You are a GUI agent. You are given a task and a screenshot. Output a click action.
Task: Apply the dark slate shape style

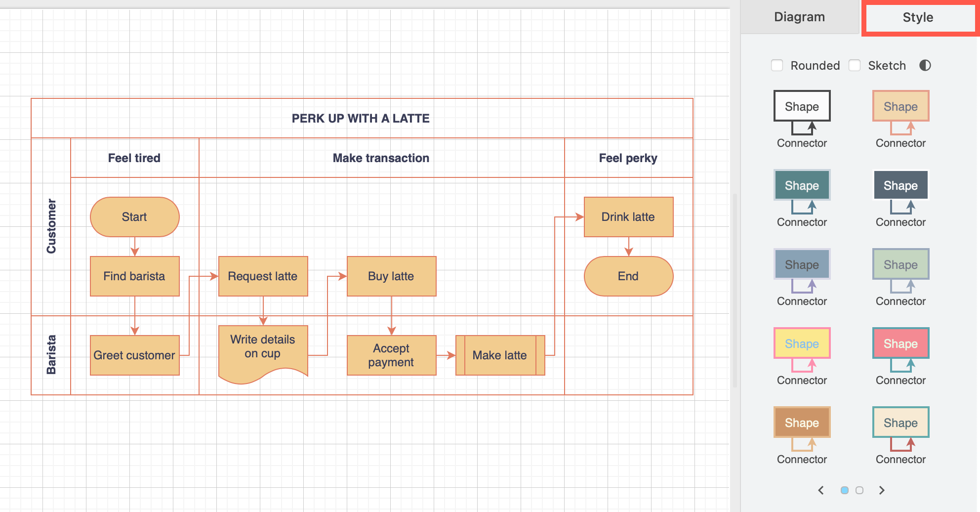[x=900, y=198]
